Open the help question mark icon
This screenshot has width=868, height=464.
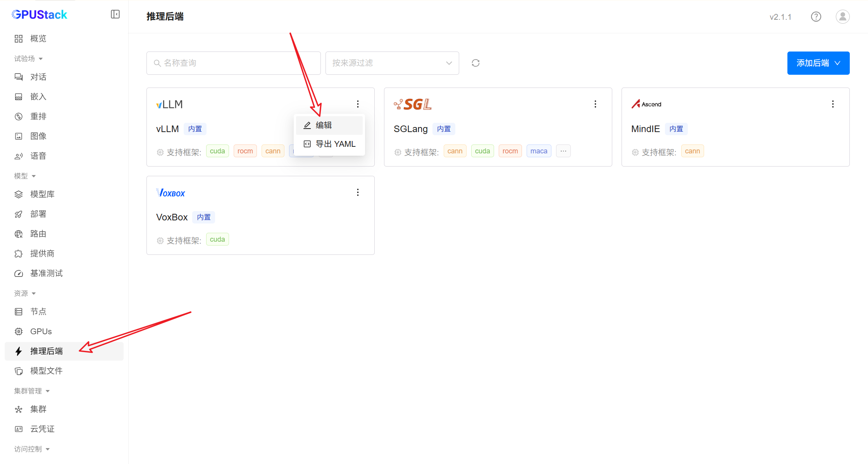(x=816, y=17)
